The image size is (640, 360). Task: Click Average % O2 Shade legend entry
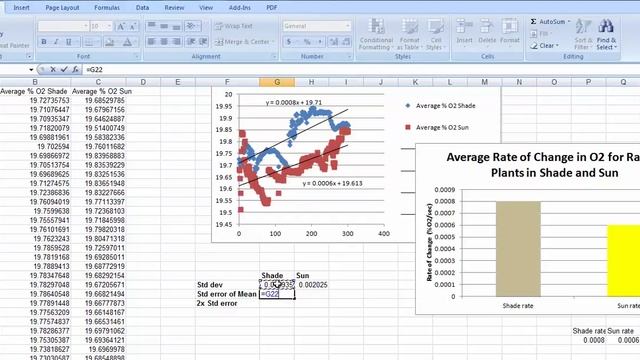point(441,106)
